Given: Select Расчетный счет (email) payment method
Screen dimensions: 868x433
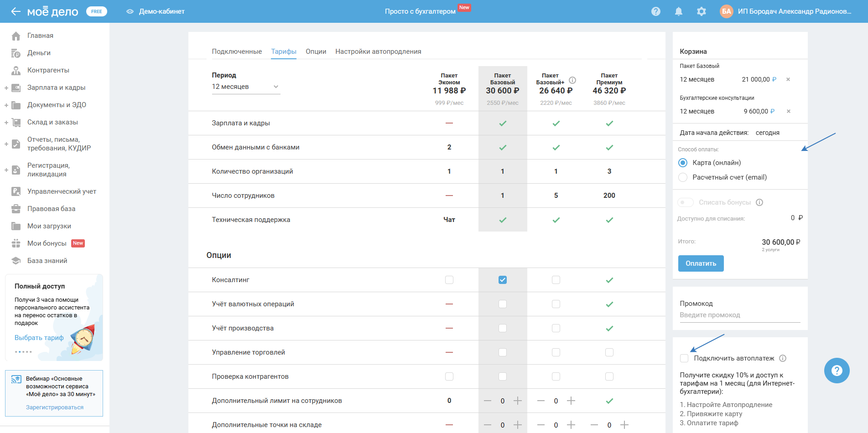Looking at the screenshot, I should click(x=683, y=177).
